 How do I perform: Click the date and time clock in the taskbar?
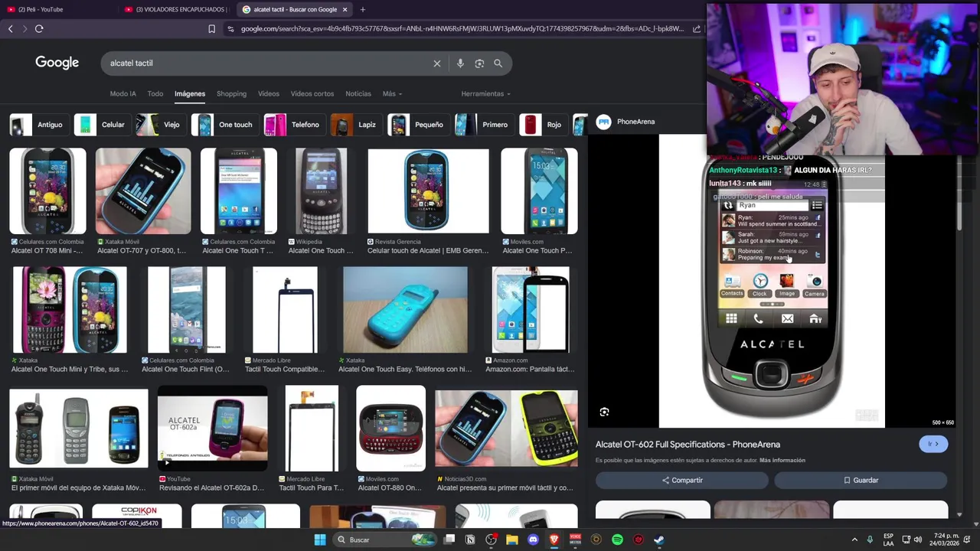coord(946,540)
